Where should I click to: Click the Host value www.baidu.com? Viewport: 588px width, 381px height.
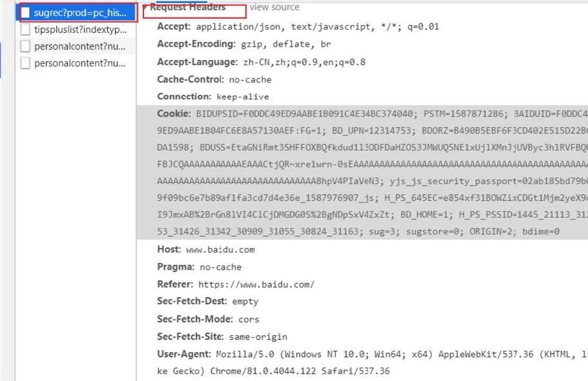pyautogui.click(x=220, y=250)
